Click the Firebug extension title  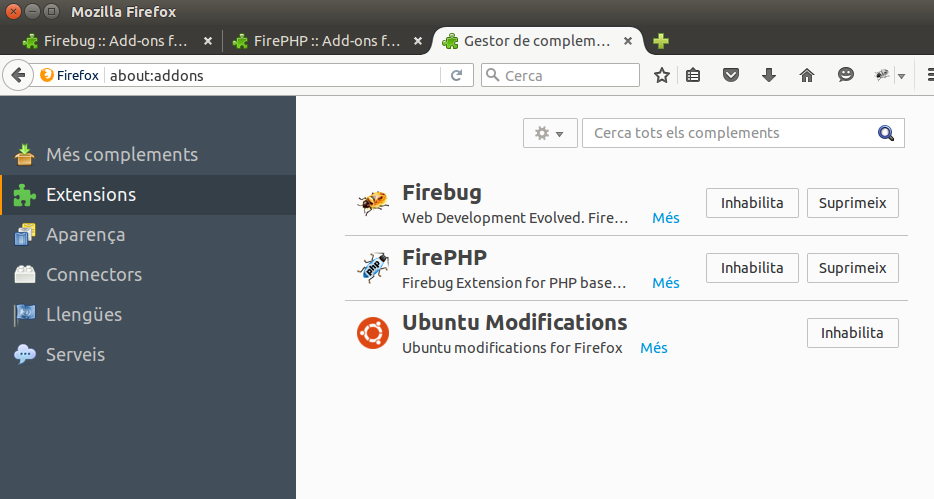pyautogui.click(x=441, y=193)
